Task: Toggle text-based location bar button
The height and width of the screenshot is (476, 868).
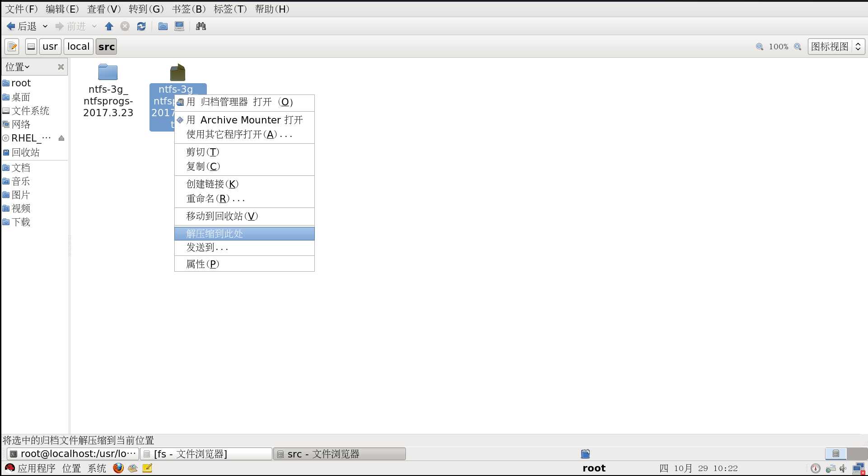Action: click(x=12, y=47)
